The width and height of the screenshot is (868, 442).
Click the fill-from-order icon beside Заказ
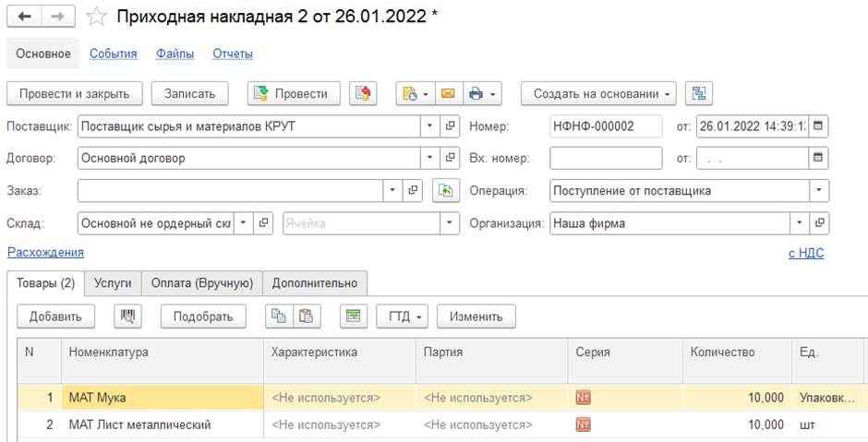(446, 191)
